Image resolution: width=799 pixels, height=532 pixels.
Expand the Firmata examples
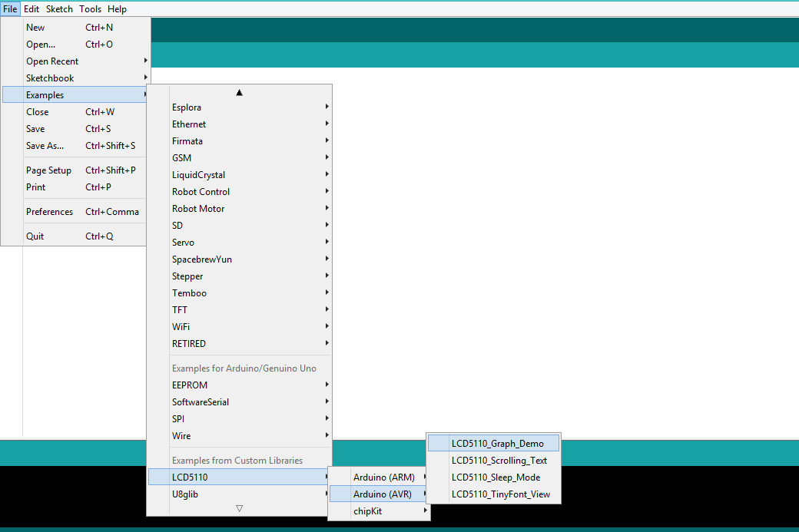(x=240, y=141)
